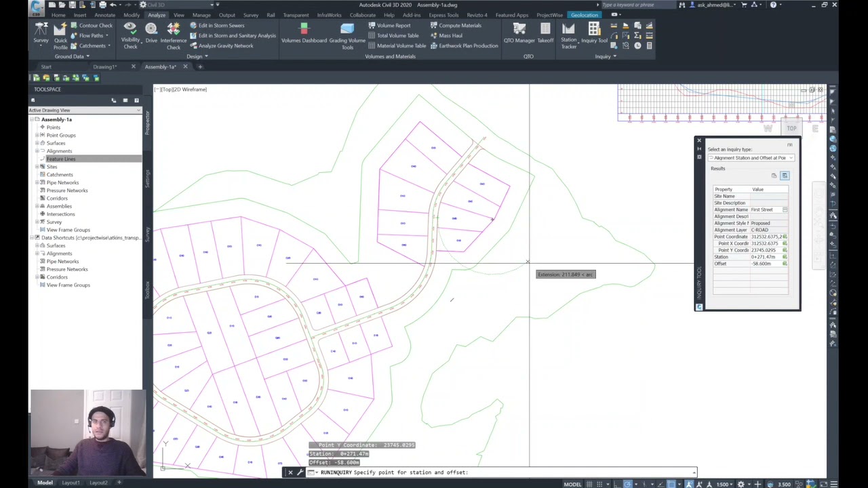The width and height of the screenshot is (868, 488).
Task: Expand the Point Groups tree node
Action: pos(37,136)
